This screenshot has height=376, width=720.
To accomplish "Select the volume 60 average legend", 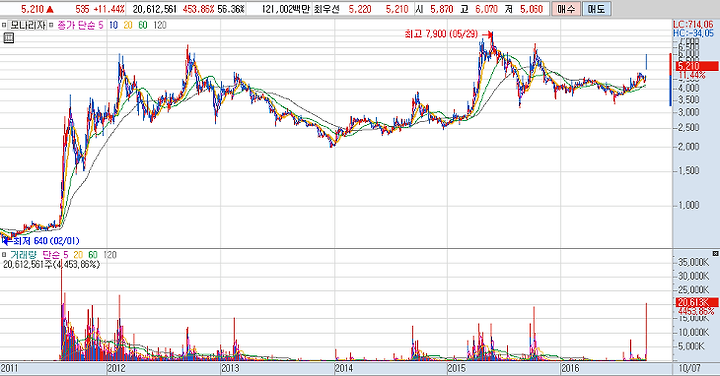I will tap(93, 255).
